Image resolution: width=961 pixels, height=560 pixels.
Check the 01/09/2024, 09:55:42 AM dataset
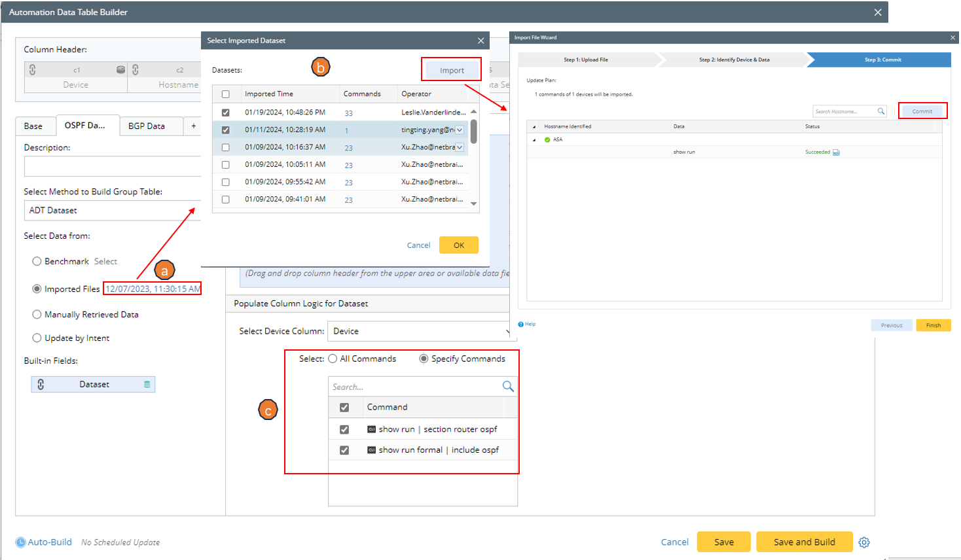click(226, 182)
